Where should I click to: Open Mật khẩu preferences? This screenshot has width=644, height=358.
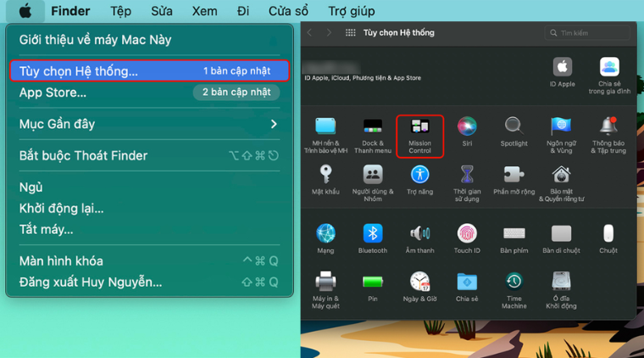click(x=325, y=180)
